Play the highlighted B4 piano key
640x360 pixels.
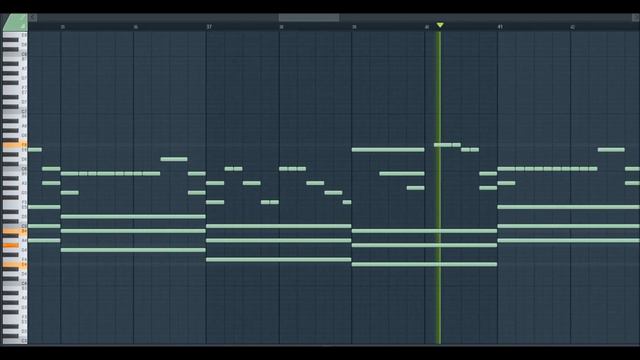click(x=15, y=231)
